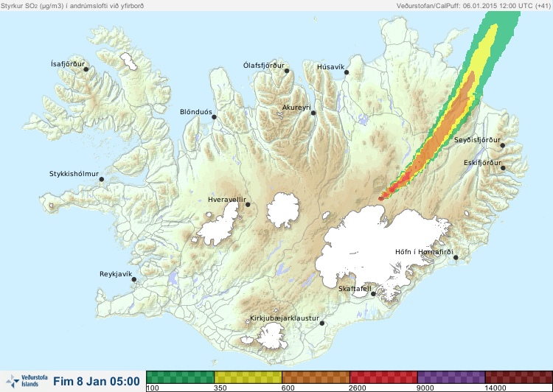
Task: Click the Veðurstofan/CalPuff model run text
Action: tap(473, 6)
